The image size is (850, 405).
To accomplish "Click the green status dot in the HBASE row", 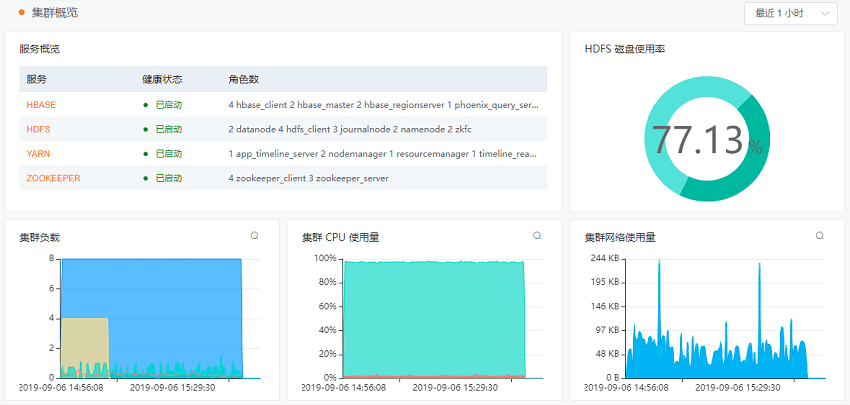I will [145, 105].
